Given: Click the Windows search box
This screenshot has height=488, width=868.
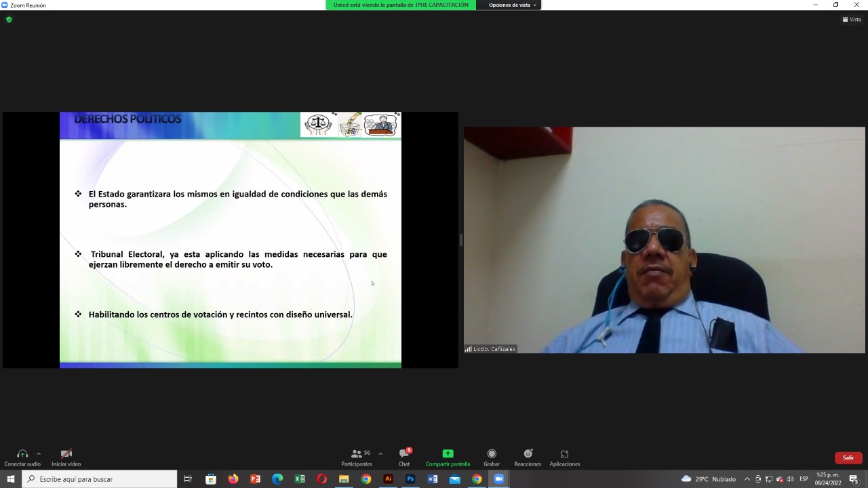Looking at the screenshot, I should coord(100,479).
